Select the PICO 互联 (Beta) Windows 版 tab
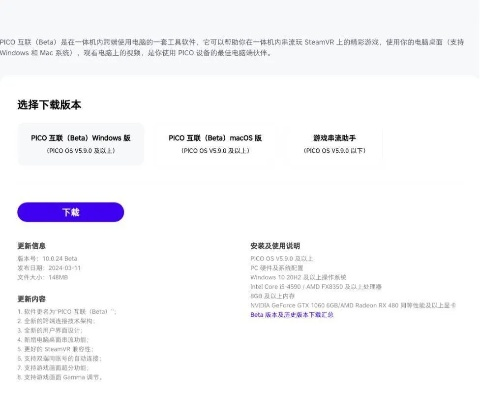The height and width of the screenshot is (400, 480). point(81,144)
